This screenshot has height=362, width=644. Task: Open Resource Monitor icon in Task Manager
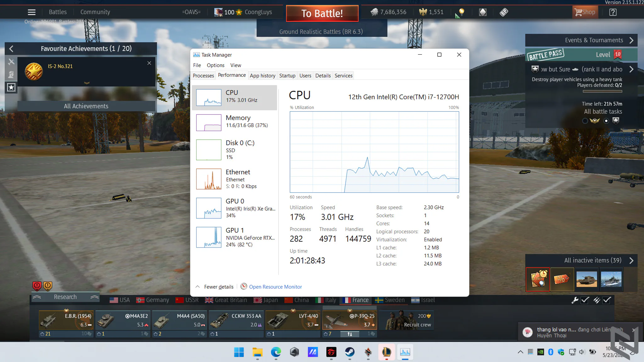click(x=244, y=286)
